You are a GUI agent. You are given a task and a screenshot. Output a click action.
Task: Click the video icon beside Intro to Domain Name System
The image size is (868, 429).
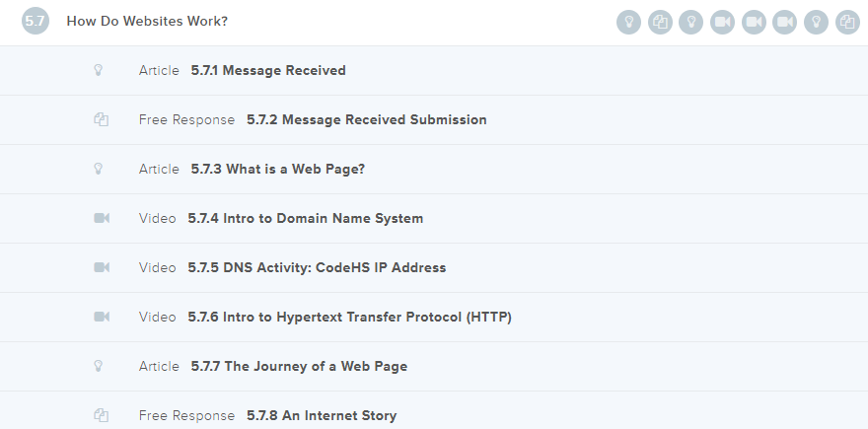pos(101,218)
